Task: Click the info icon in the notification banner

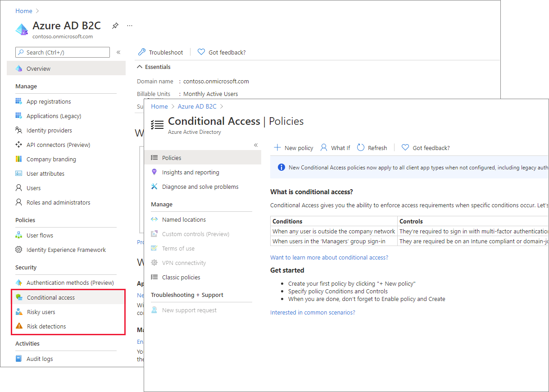Action: [x=281, y=167]
